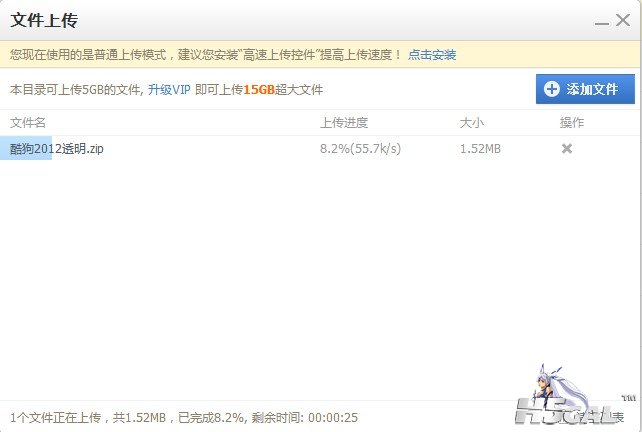Image resolution: width=642 pixels, height=432 pixels.
Task: Click the 操作 column header
Action: [x=572, y=122]
